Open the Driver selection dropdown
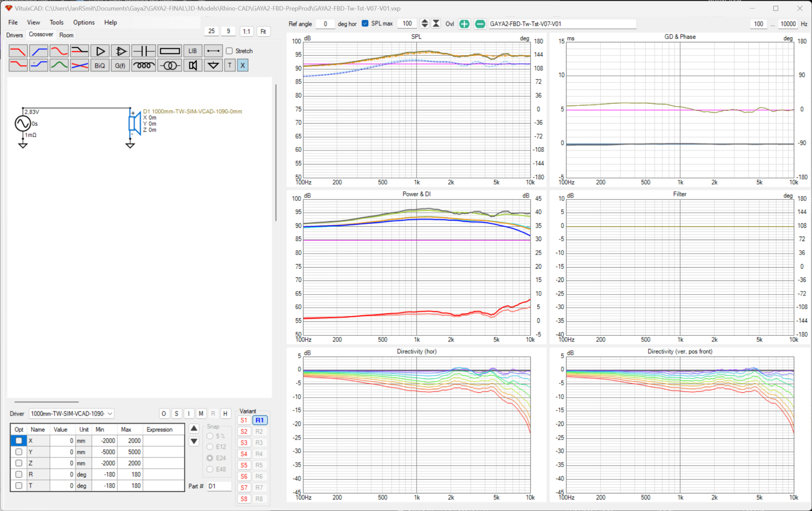Screen dimensions: 812x511 point(71,413)
